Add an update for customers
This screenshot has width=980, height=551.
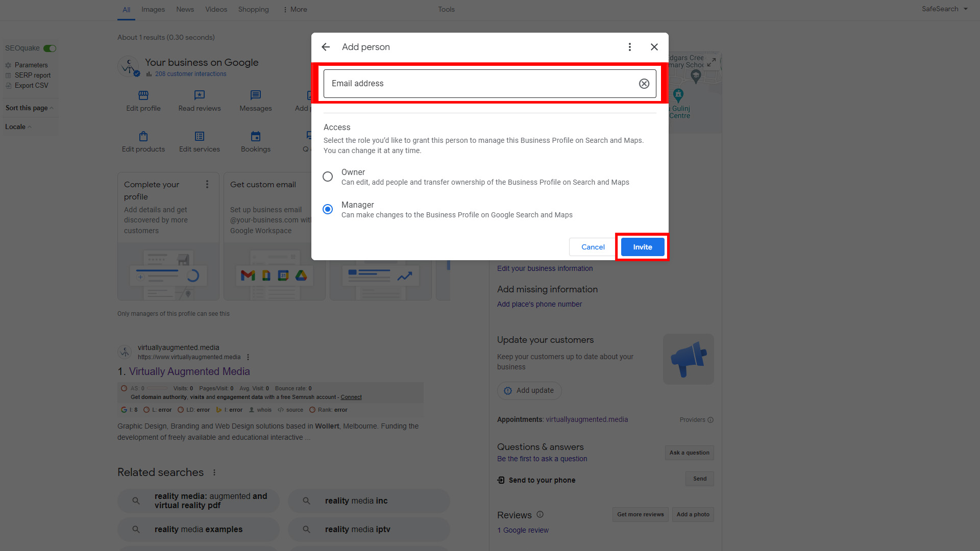(x=529, y=390)
